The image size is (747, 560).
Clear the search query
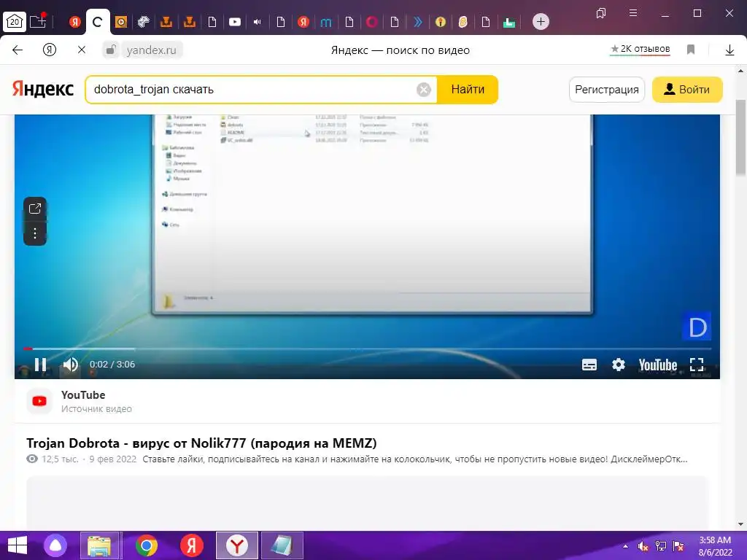(424, 90)
